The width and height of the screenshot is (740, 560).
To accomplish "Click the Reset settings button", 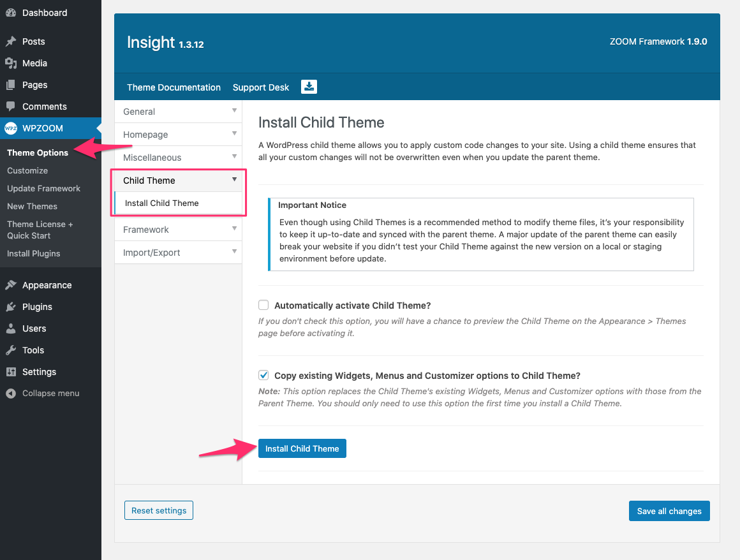I will [x=159, y=510].
